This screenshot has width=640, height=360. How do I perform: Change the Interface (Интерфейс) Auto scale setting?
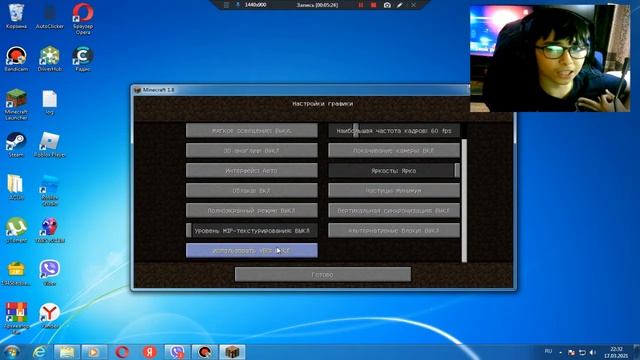(x=251, y=171)
